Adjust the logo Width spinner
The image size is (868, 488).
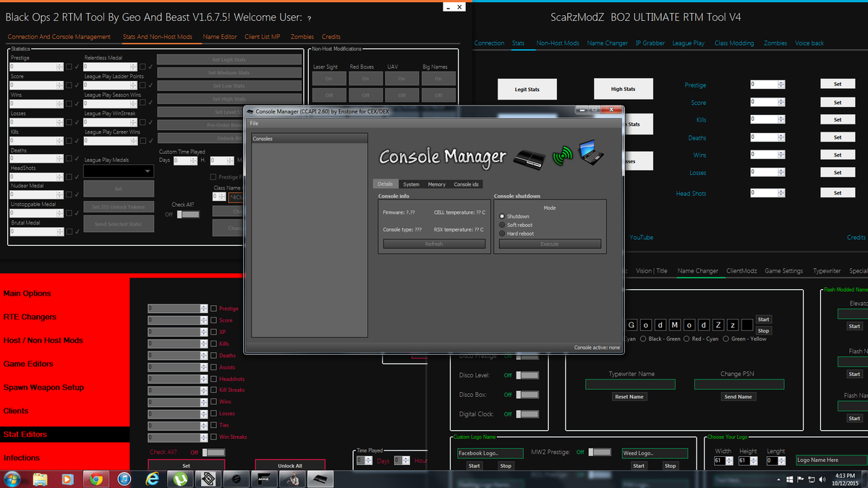[728, 461]
